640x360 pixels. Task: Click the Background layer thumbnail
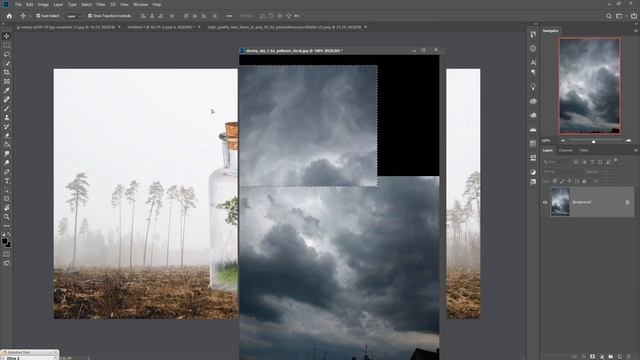560,202
